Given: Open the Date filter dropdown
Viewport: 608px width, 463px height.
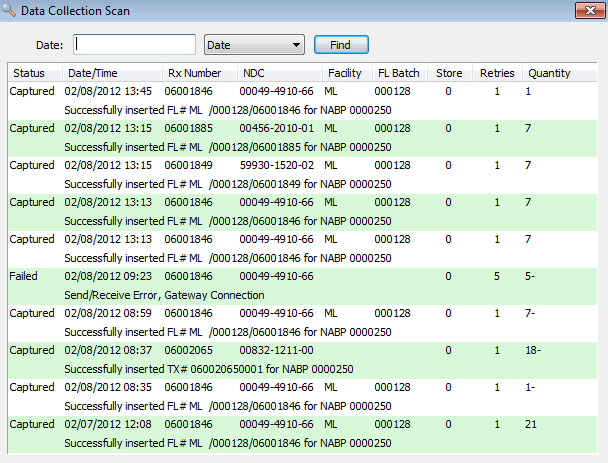Looking at the screenshot, I should coord(254,45).
